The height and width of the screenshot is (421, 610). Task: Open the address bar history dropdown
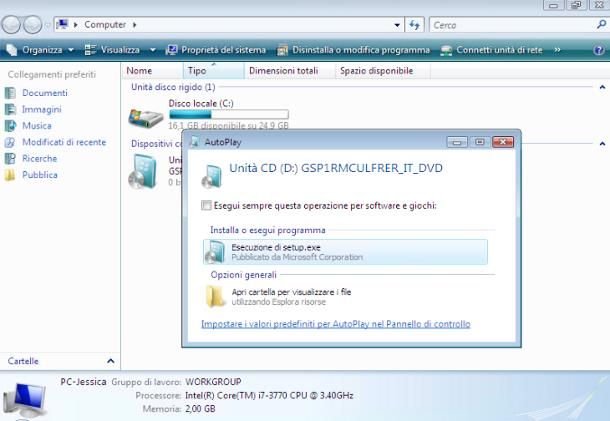[x=397, y=25]
